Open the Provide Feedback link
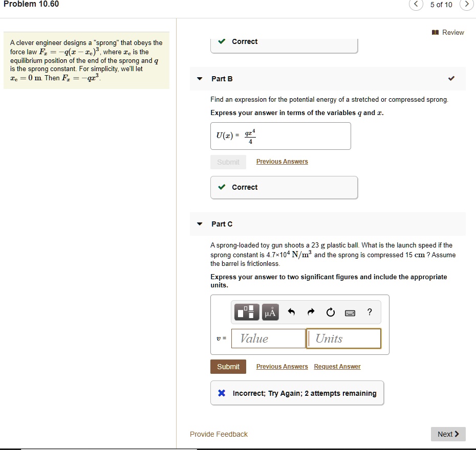Screen dimensions: 476x450 pyautogui.click(x=219, y=434)
